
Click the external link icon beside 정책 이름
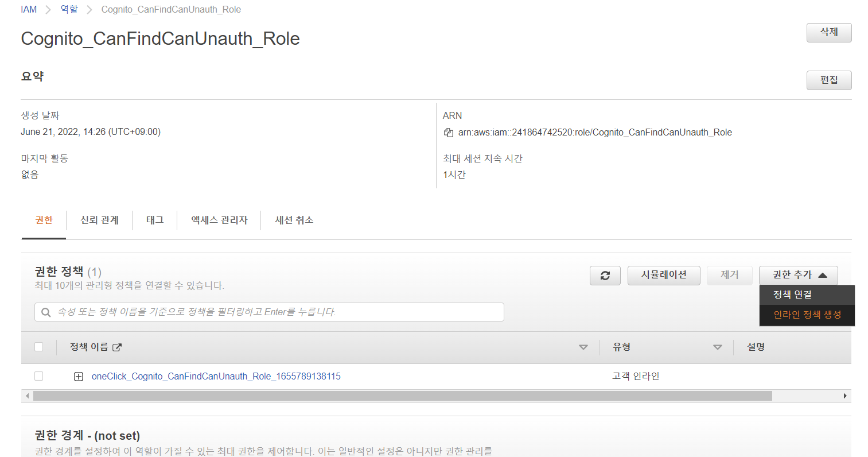click(x=117, y=347)
